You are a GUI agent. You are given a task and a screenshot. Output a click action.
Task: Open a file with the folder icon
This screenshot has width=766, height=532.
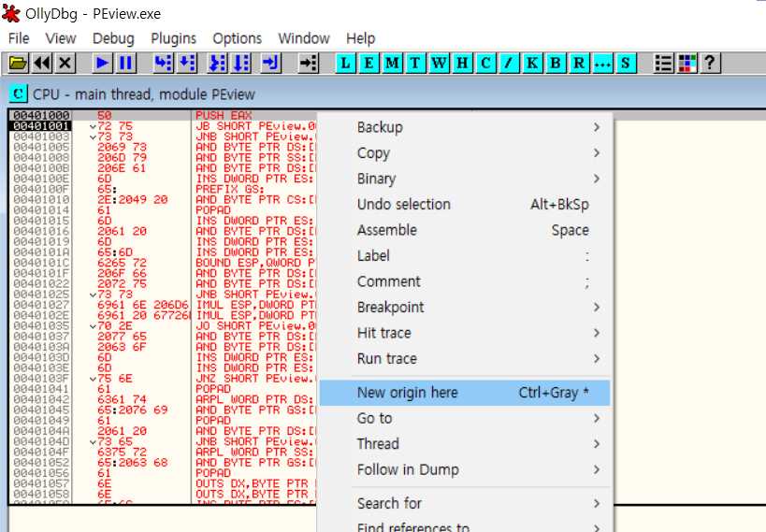click(x=18, y=63)
